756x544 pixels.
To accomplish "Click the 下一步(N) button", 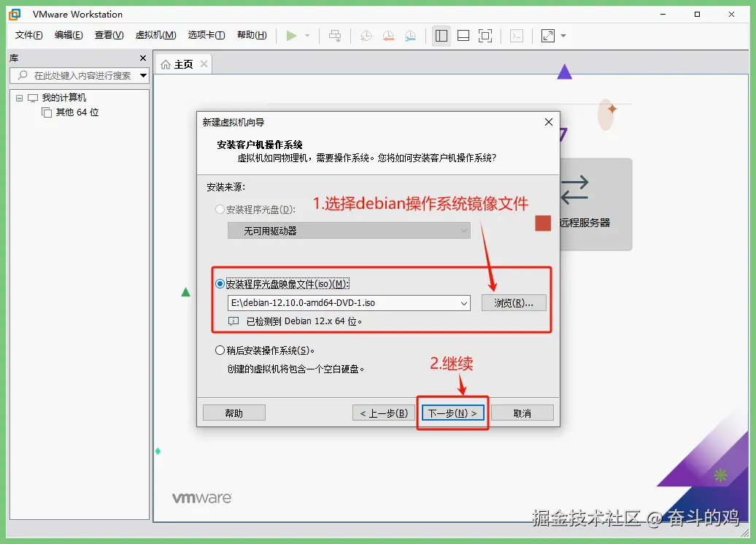I will tap(452, 413).
